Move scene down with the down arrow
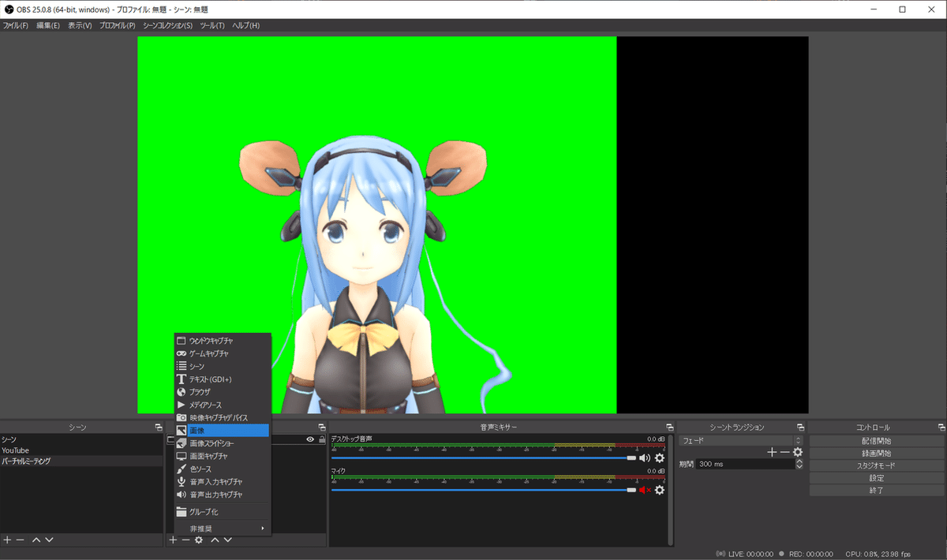This screenshot has width=947, height=560. (x=49, y=539)
